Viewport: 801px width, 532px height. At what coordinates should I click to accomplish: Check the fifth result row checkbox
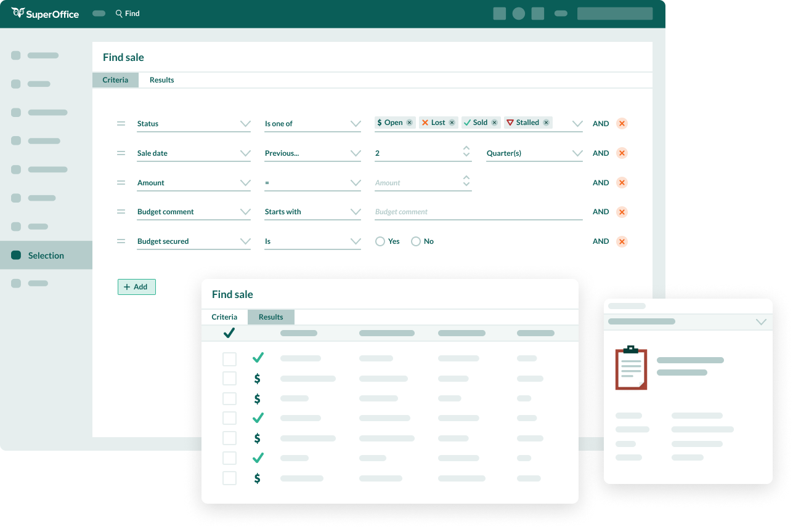229,438
